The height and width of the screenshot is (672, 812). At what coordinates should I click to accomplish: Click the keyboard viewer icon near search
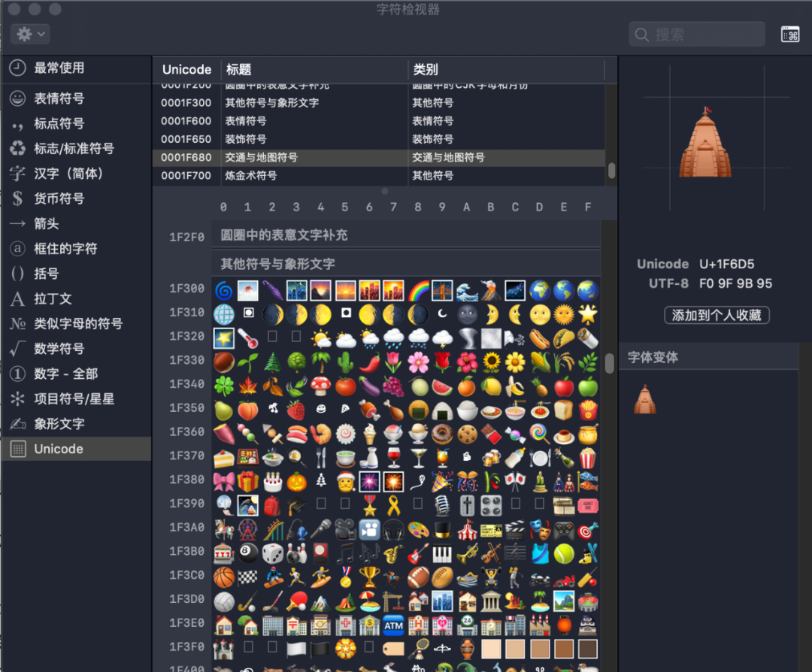coord(789,34)
